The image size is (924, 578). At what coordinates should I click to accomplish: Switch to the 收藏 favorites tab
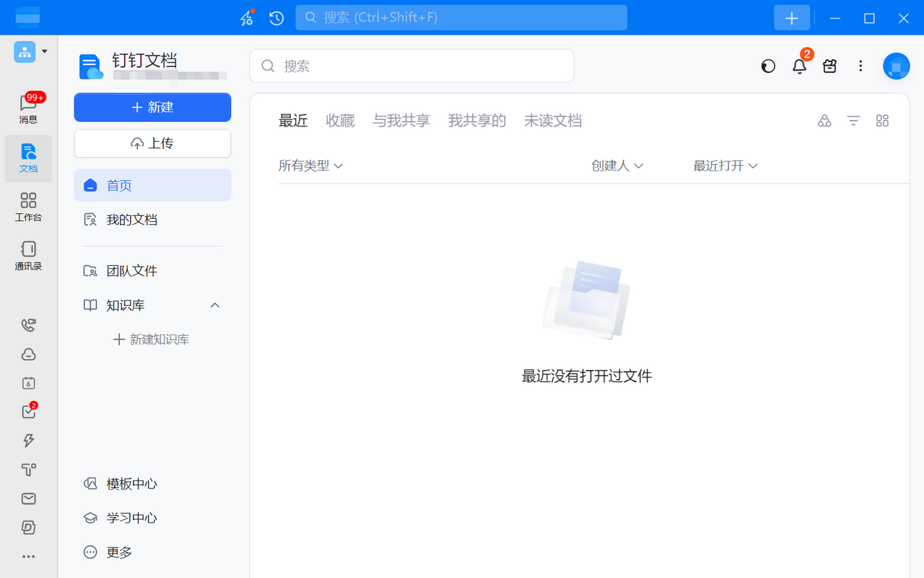point(340,121)
